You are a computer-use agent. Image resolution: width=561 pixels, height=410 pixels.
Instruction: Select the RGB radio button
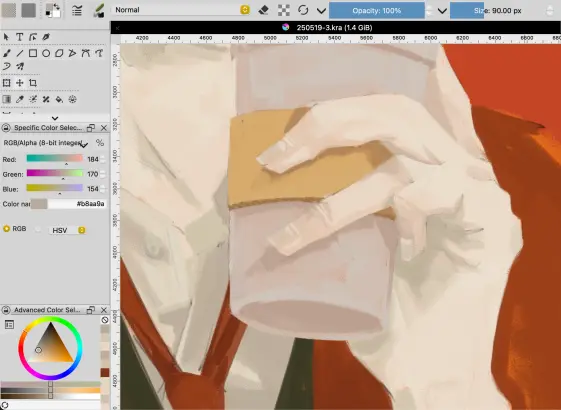tap(6, 229)
